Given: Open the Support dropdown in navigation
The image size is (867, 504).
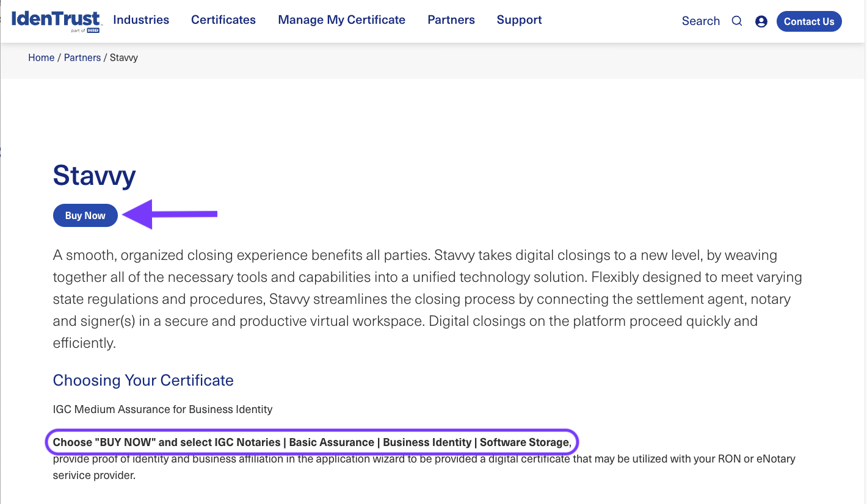Looking at the screenshot, I should point(519,20).
